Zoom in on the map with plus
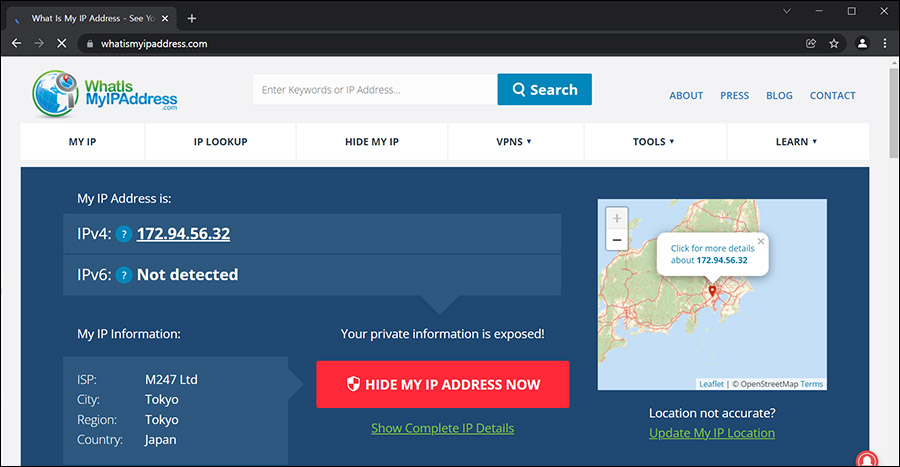 click(x=617, y=218)
